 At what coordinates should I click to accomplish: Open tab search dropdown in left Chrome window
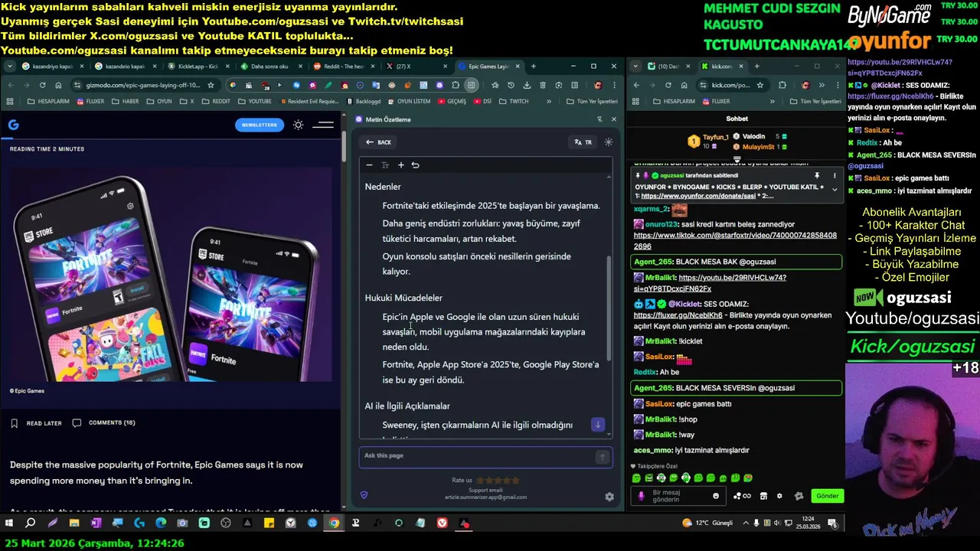[8, 67]
